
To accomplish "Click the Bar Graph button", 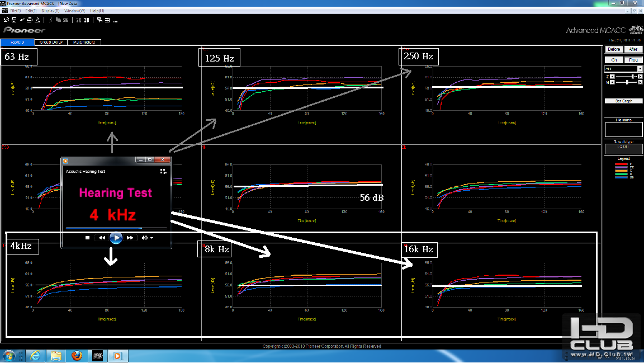I will click(x=623, y=101).
